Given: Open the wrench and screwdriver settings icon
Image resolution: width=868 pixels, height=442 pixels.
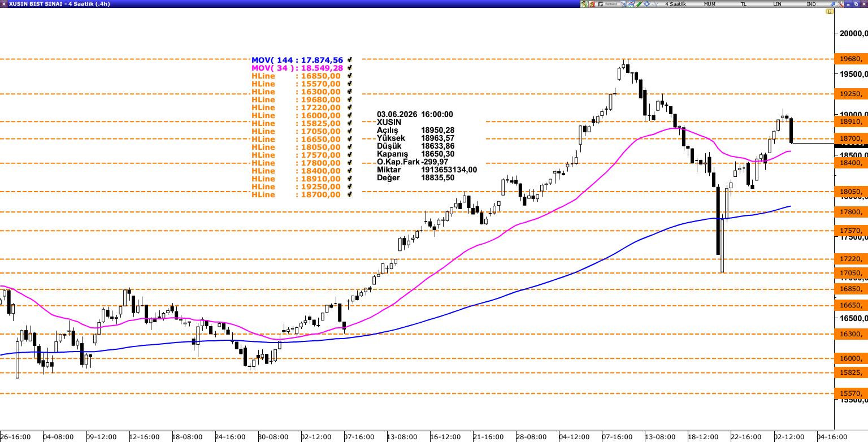Looking at the screenshot, I should [840, 4].
